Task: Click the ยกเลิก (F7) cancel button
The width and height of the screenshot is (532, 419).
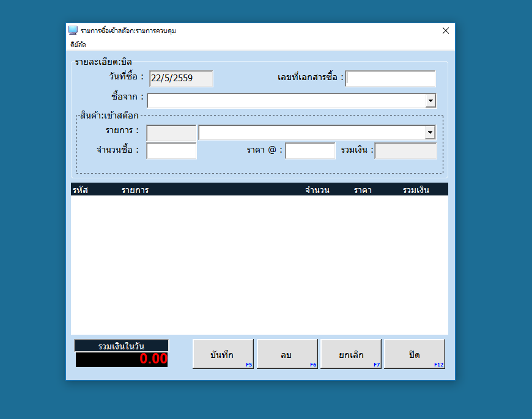Action: tap(351, 354)
